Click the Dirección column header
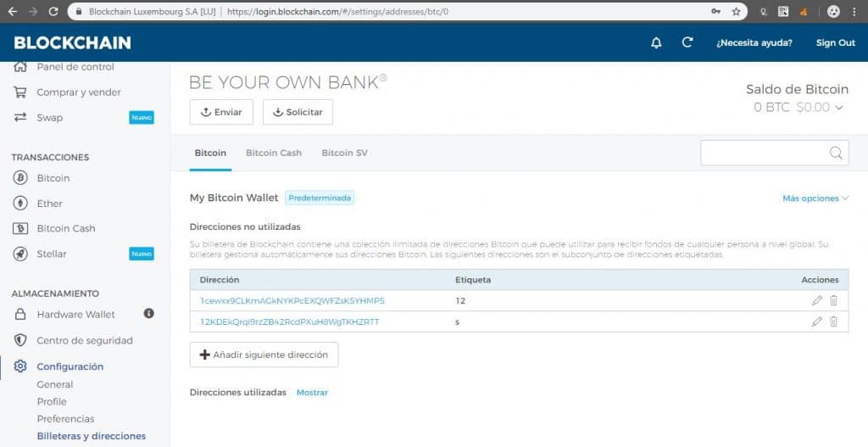Screen dimensions: 868x447 point(220,280)
